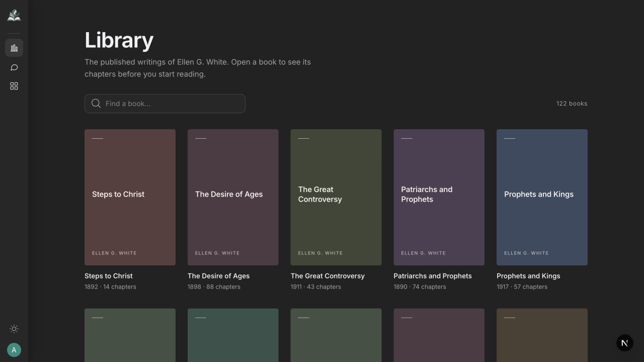Viewport: 644px width, 362px height.
Task: Click the app logo with open book
Action: 14,16
